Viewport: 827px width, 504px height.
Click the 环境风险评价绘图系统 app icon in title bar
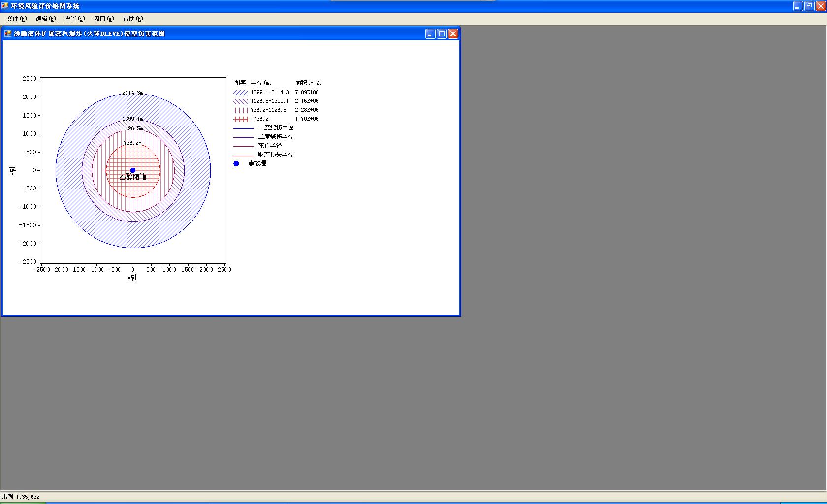pos(5,6)
